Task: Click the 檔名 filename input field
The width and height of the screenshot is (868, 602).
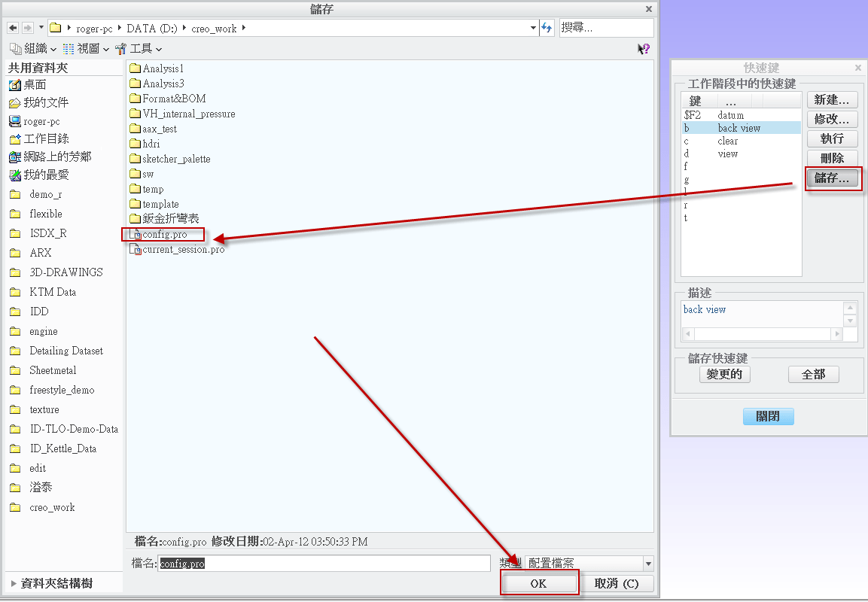Action: click(324, 564)
